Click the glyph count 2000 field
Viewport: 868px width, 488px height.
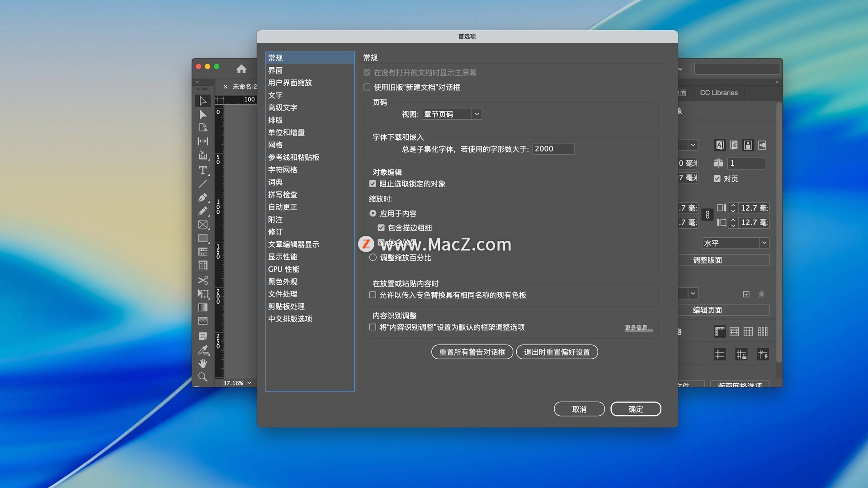[553, 149]
